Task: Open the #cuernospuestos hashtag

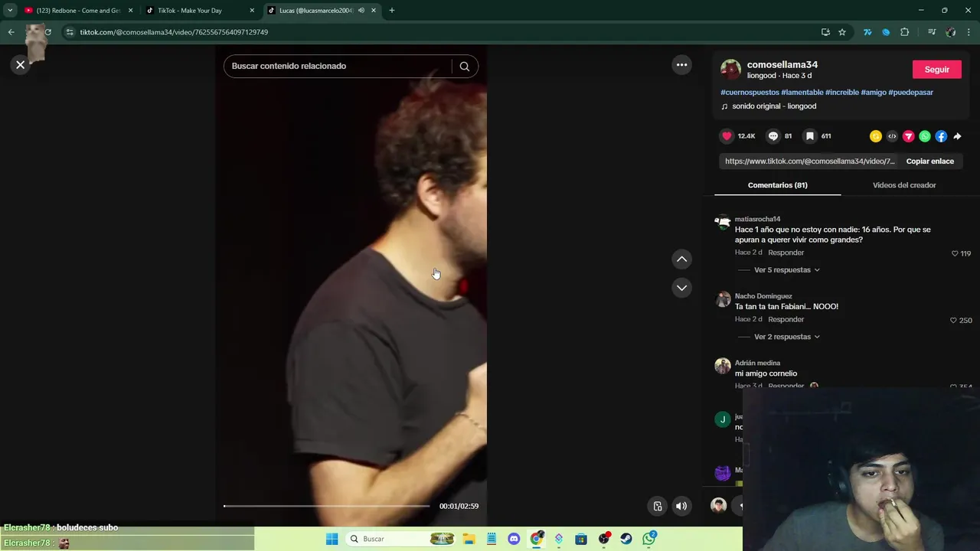Action: click(750, 93)
